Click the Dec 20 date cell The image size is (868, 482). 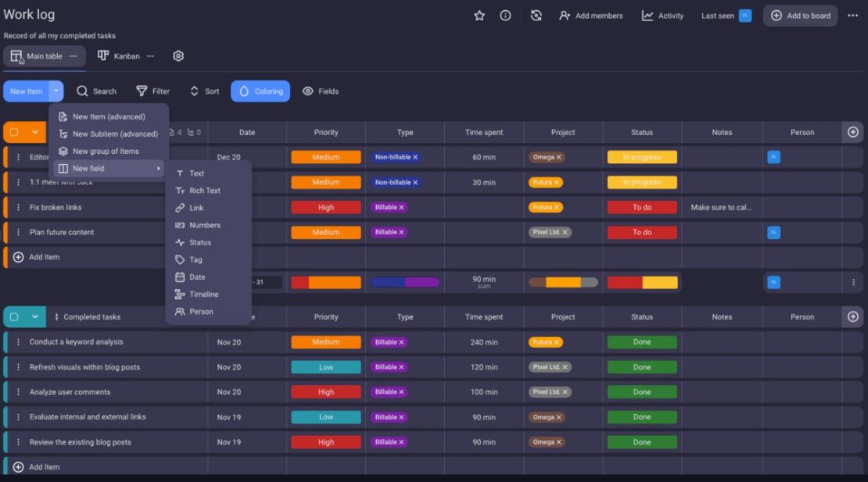click(228, 157)
